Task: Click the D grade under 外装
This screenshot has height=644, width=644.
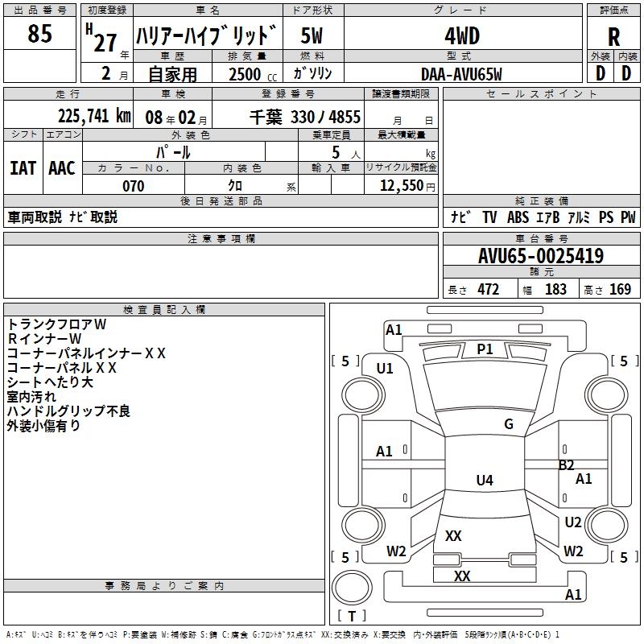Action: pyautogui.click(x=601, y=73)
